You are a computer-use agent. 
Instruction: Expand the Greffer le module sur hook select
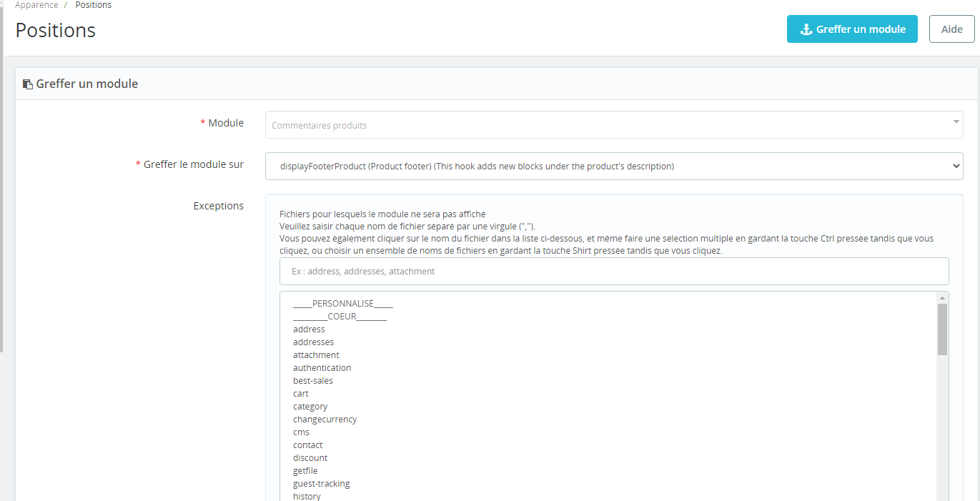click(614, 166)
